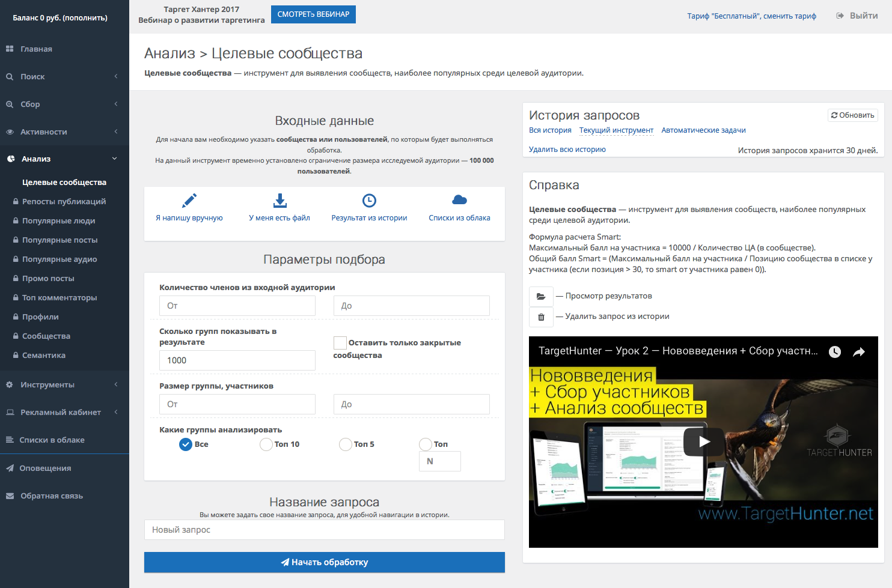Click the pencil icon for manual input
Image resolution: width=892 pixels, height=588 pixels.
pyautogui.click(x=189, y=201)
